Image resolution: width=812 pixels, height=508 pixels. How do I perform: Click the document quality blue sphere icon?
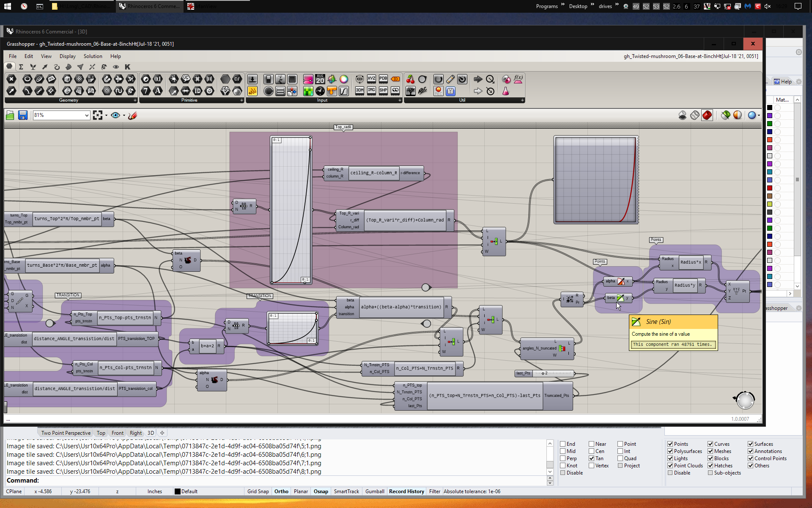752,115
